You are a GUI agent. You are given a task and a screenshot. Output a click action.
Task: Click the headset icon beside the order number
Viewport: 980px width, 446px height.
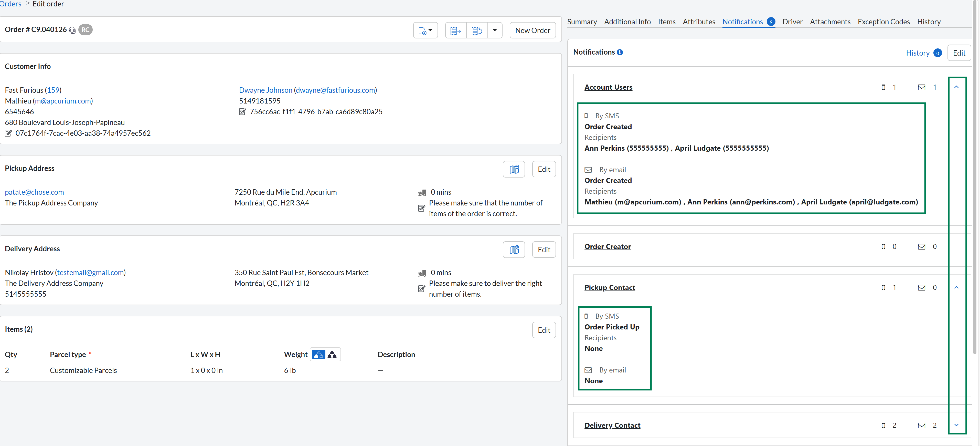point(72,30)
